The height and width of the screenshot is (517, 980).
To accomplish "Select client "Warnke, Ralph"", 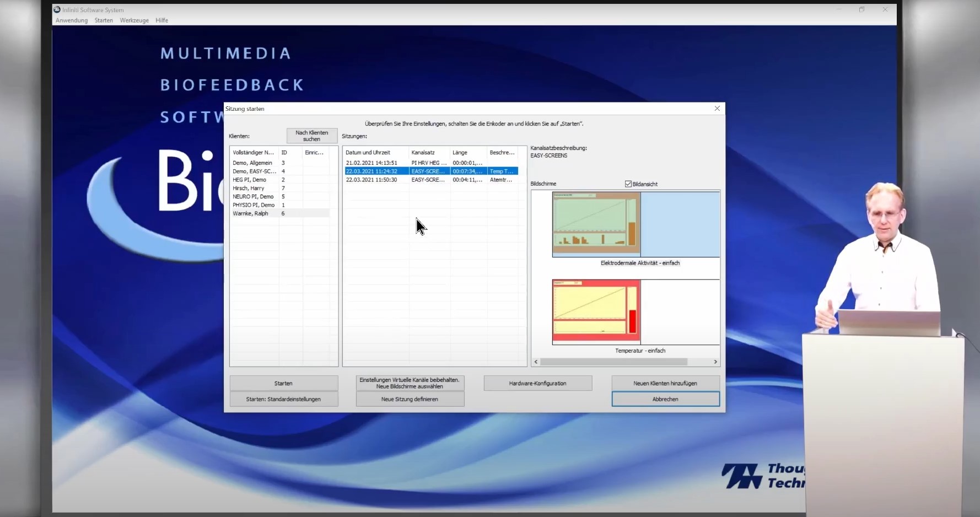I will [250, 213].
